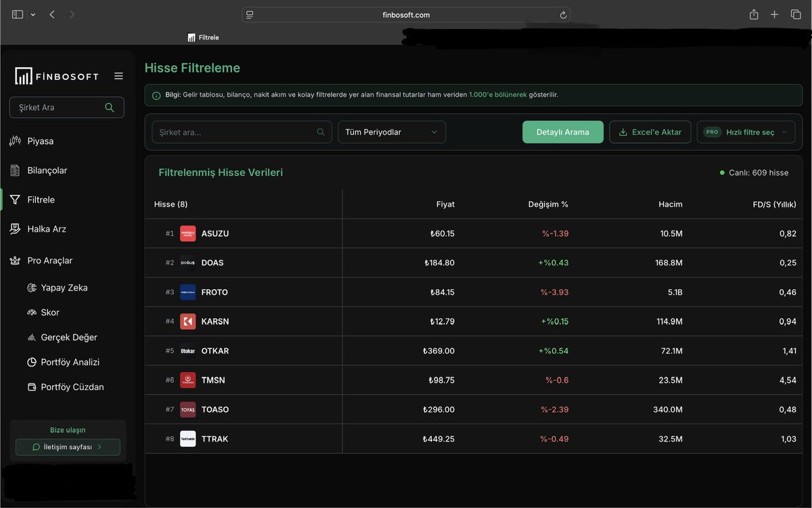812x508 pixels.
Task: Click Hisse Filtreleme page heading
Action: (x=192, y=68)
